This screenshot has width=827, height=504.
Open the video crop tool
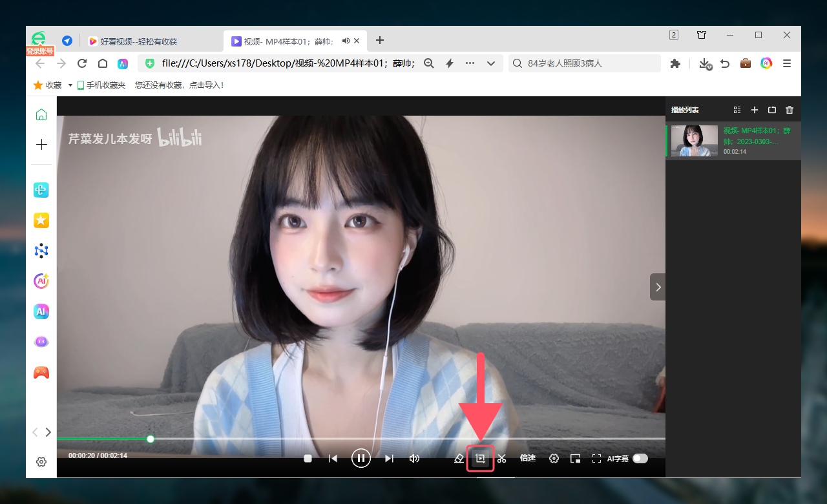pos(480,458)
